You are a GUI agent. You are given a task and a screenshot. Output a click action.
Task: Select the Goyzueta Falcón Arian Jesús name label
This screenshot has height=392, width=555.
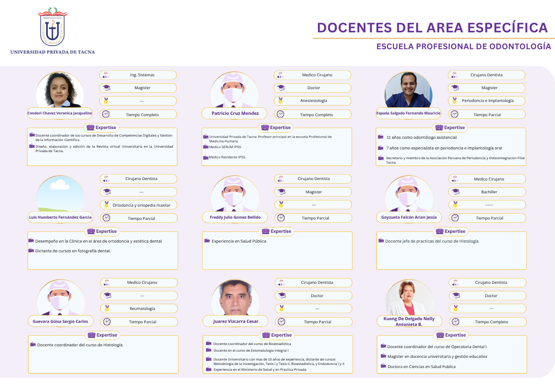click(x=408, y=217)
